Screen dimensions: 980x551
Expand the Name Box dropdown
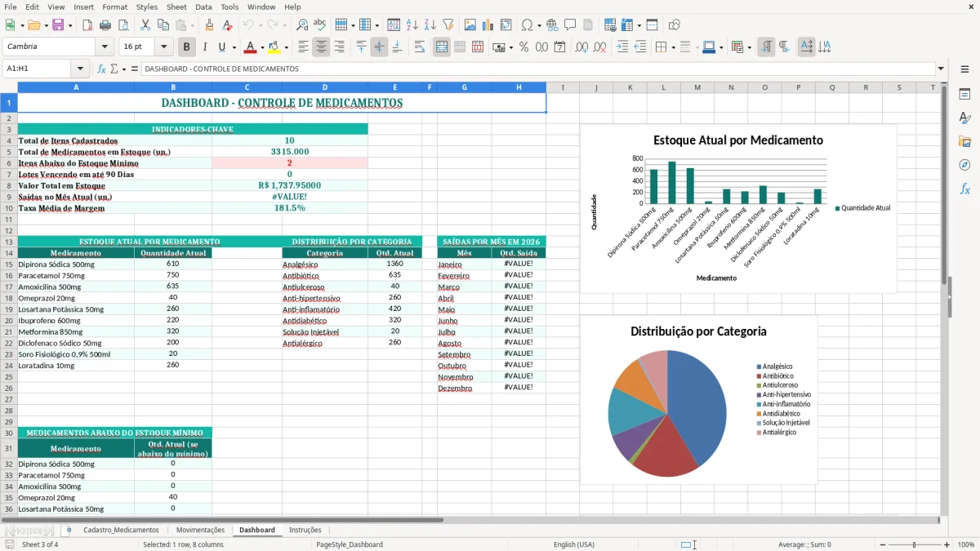[x=80, y=69]
